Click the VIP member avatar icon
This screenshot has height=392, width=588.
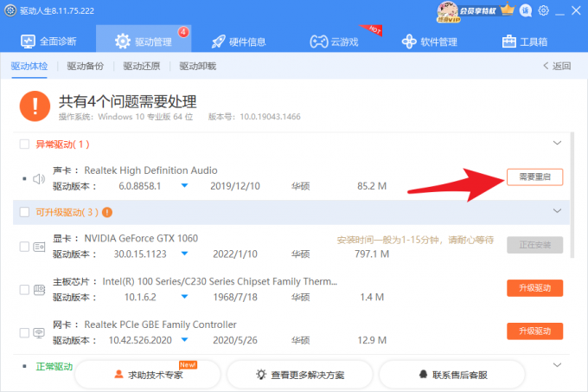pos(448,11)
